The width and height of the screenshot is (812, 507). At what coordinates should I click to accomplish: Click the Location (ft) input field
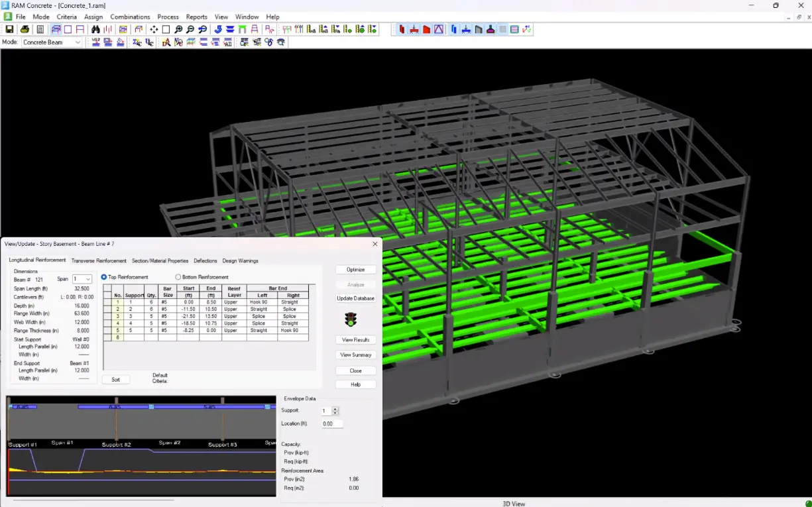[x=332, y=423]
